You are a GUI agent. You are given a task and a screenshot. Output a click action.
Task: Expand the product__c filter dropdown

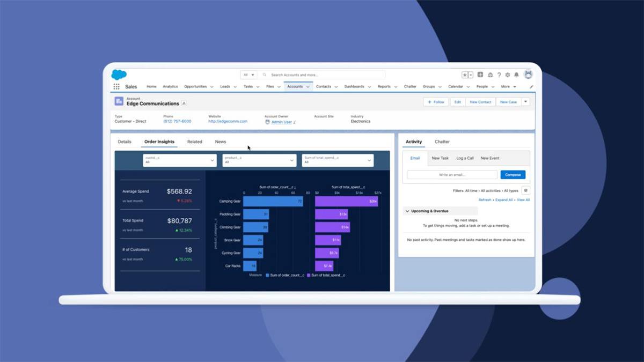click(x=259, y=160)
